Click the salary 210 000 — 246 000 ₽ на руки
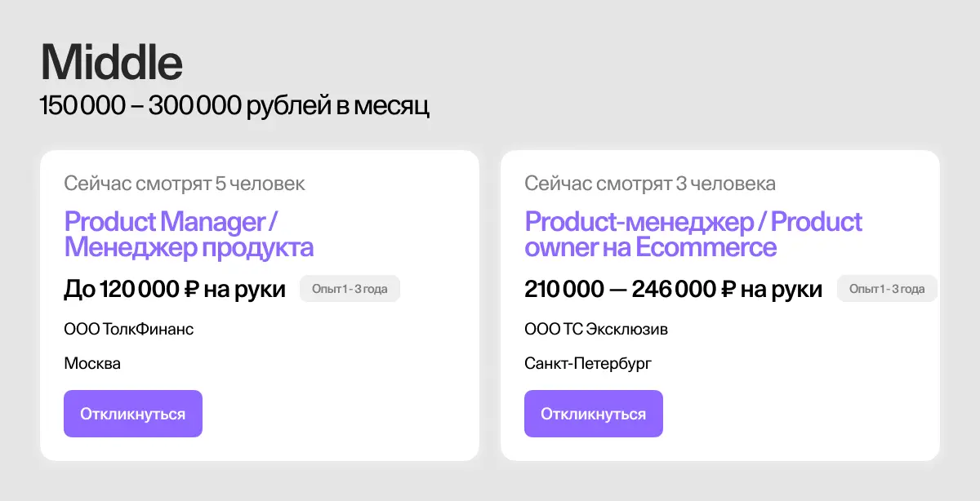 point(673,288)
